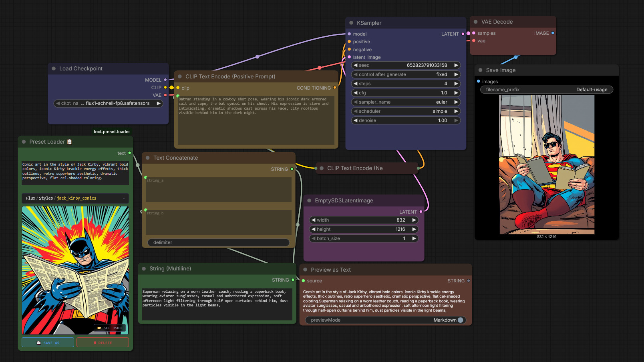Viewport: 644px width, 362px height.
Task: Click the negative input port on KSampler
Action: click(349, 50)
